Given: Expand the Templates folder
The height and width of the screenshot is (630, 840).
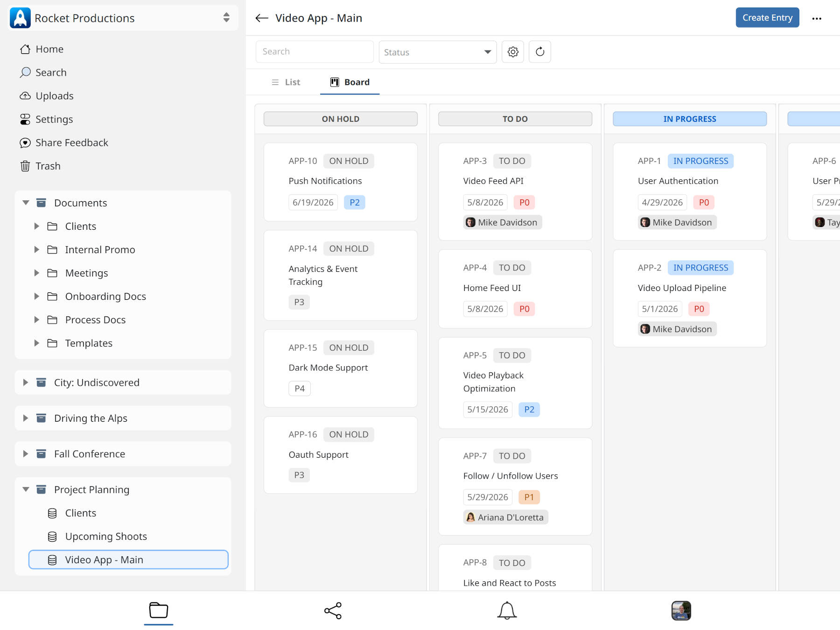Looking at the screenshot, I should (37, 343).
